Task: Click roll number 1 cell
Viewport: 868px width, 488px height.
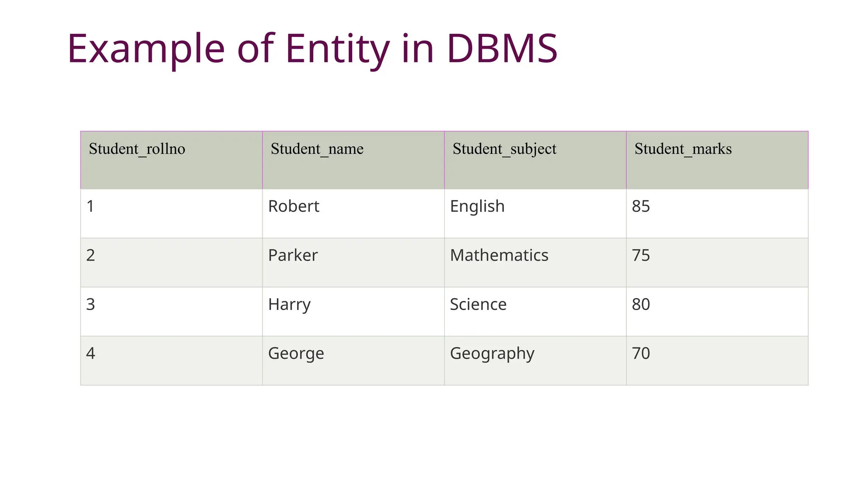Action: (x=171, y=213)
